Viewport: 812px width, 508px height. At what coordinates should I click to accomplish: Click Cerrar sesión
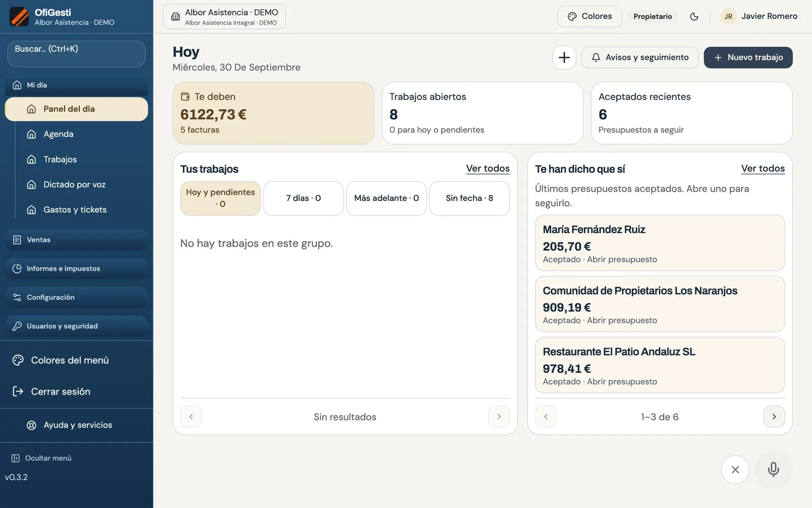click(76, 392)
